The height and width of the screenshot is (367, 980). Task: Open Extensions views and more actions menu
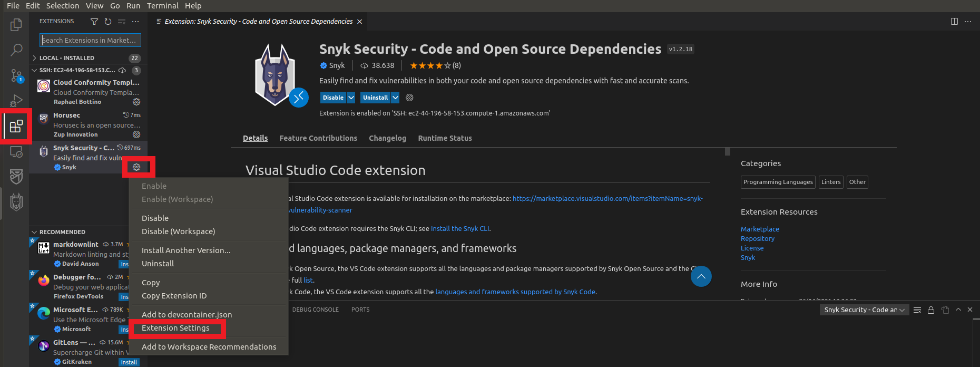pyautogui.click(x=135, y=22)
